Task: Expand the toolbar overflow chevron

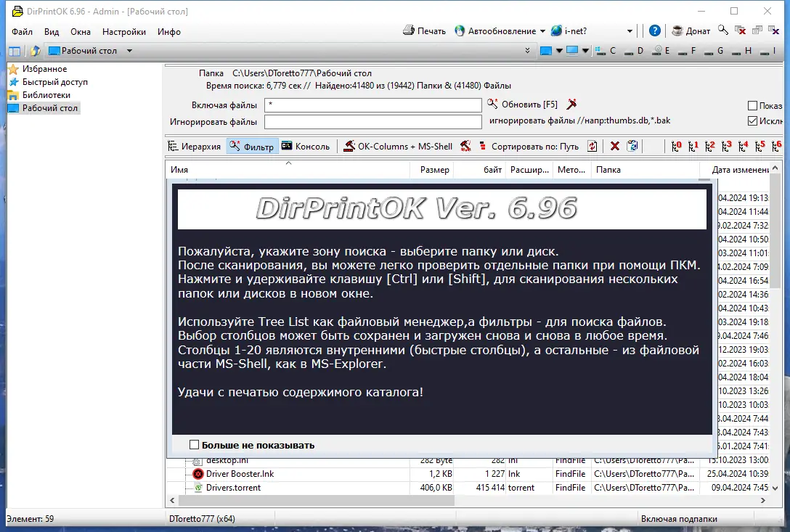Action: tap(527, 50)
